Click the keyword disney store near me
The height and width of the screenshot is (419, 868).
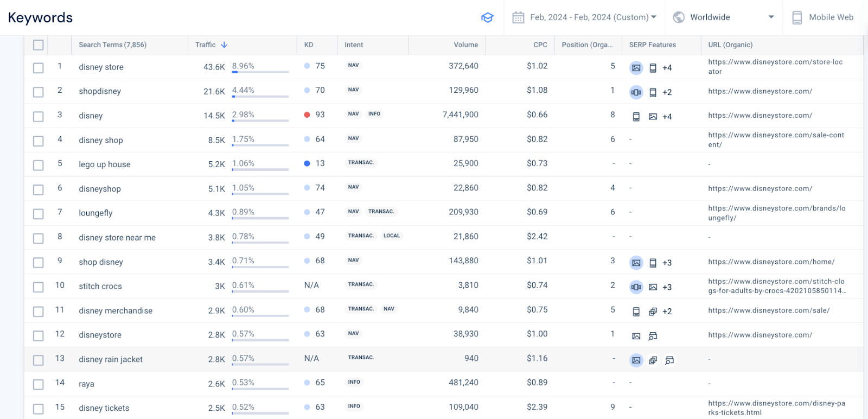coord(117,237)
